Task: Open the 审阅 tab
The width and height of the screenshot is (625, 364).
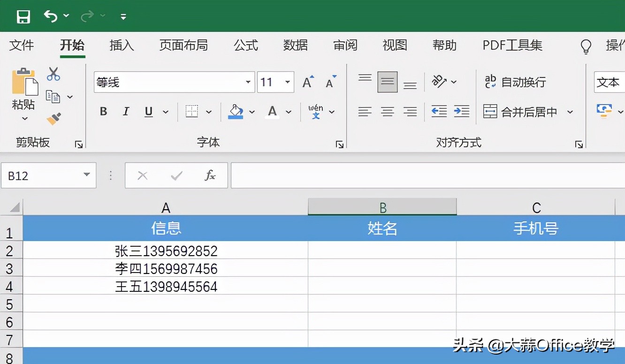Action: 345,45
